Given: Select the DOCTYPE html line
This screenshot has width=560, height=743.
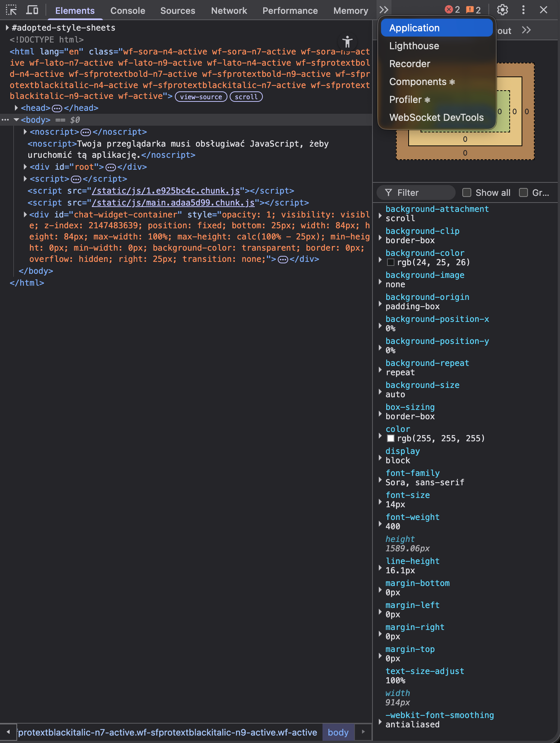Looking at the screenshot, I should click(47, 40).
